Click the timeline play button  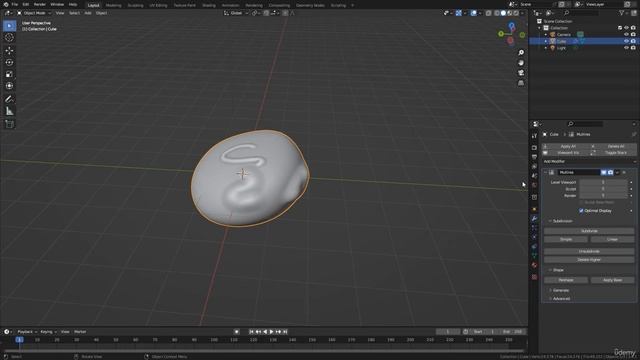(271, 332)
